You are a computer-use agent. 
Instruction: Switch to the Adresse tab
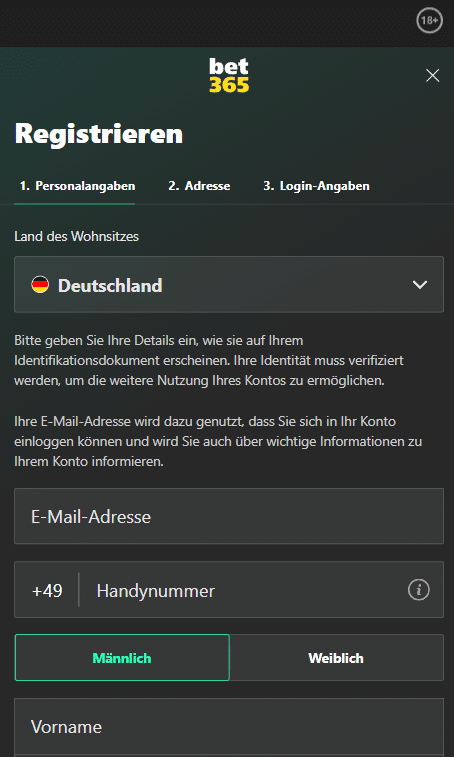tap(199, 186)
